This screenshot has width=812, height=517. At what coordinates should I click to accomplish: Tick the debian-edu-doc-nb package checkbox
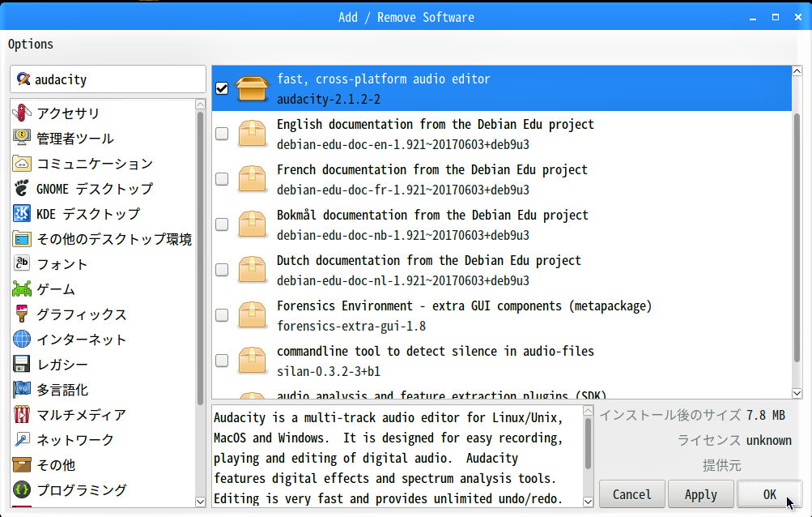(x=222, y=224)
